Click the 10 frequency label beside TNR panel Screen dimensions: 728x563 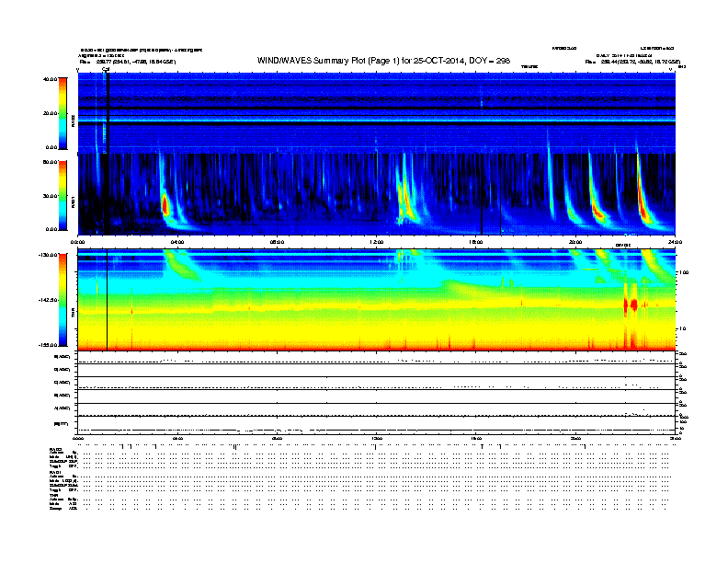683,328
